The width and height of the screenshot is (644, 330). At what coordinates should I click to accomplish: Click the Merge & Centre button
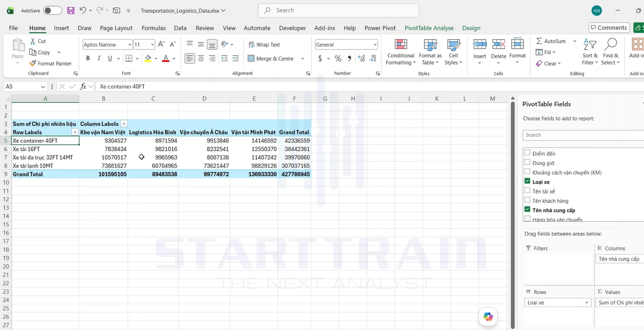click(271, 58)
